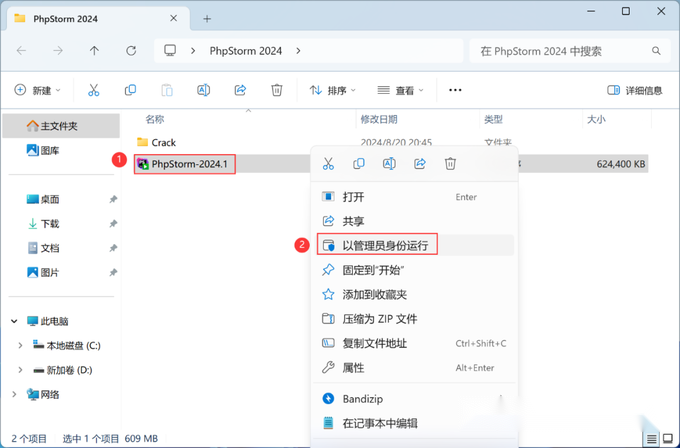The height and width of the screenshot is (448, 680).
Task: Click the refresh button in navigation bar
Action: click(131, 51)
